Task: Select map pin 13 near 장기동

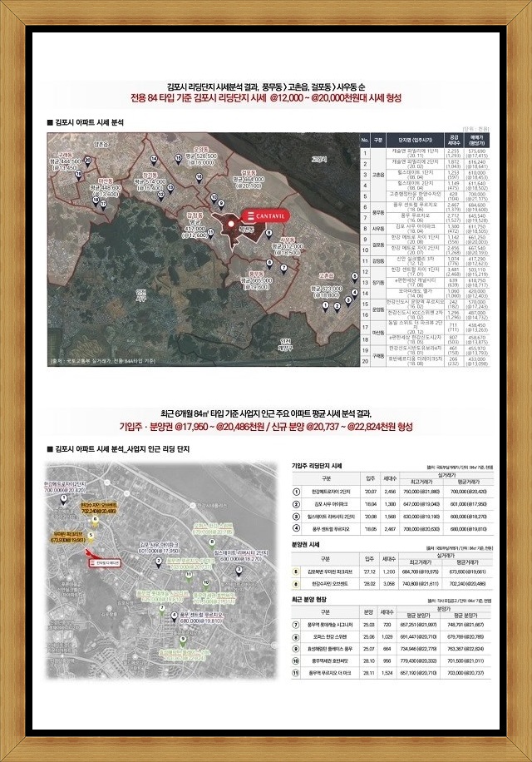Action: [170, 187]
